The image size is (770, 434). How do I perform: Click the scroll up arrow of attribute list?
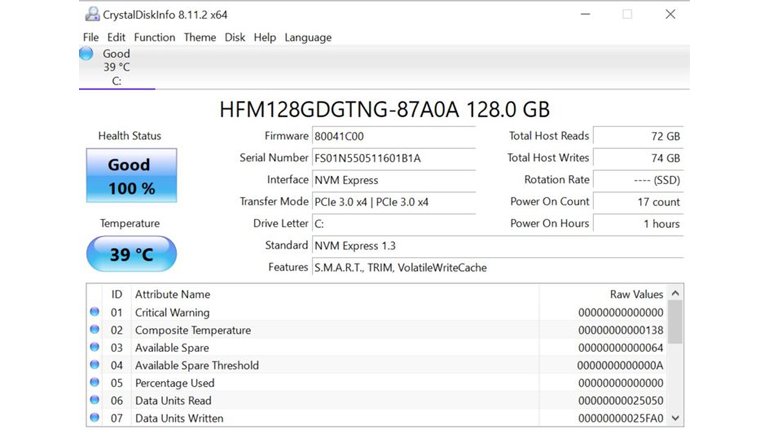point(675,293)
